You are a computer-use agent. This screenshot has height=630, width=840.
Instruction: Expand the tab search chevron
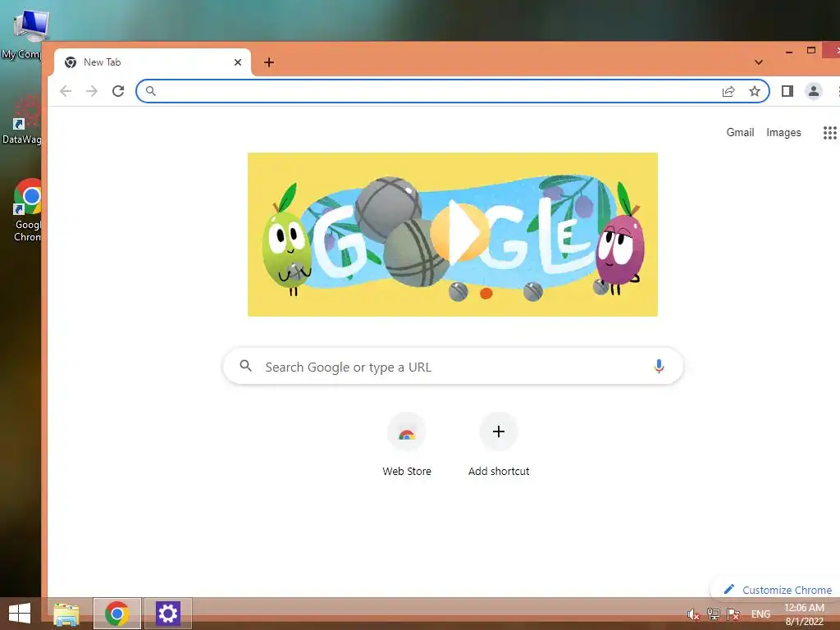click(x=759, y=62)
